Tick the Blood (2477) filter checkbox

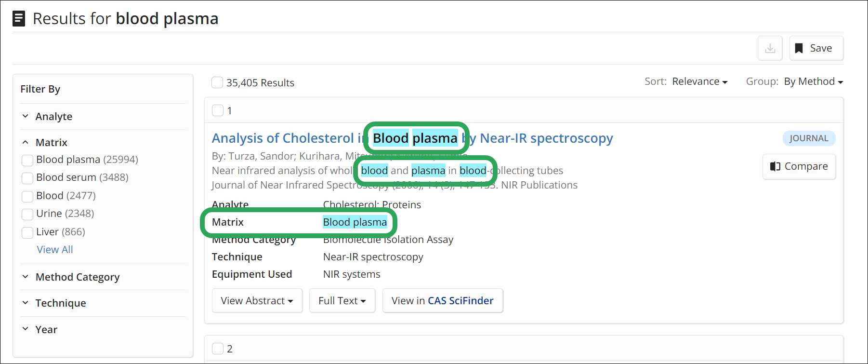(27, 196)
